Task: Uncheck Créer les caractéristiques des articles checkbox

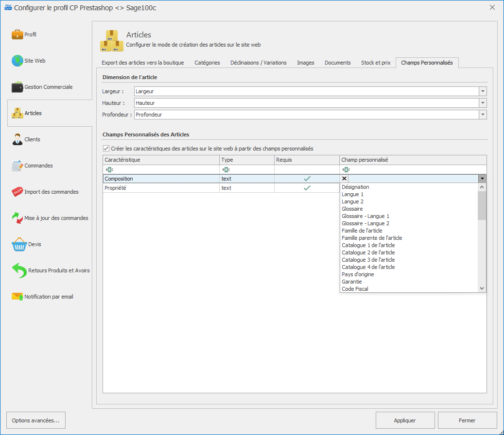Action: (x=106, y=148)
